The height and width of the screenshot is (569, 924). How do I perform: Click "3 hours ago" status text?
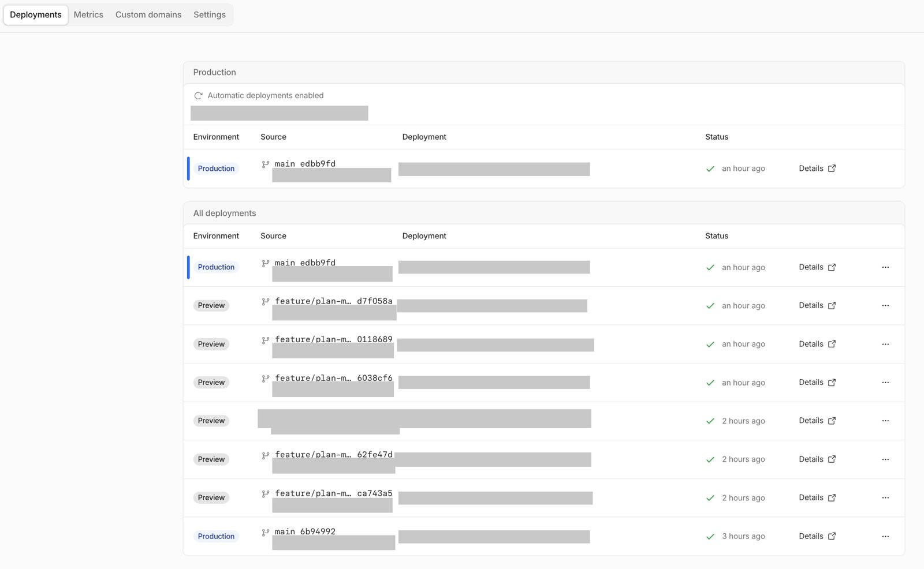pos(743,536)
